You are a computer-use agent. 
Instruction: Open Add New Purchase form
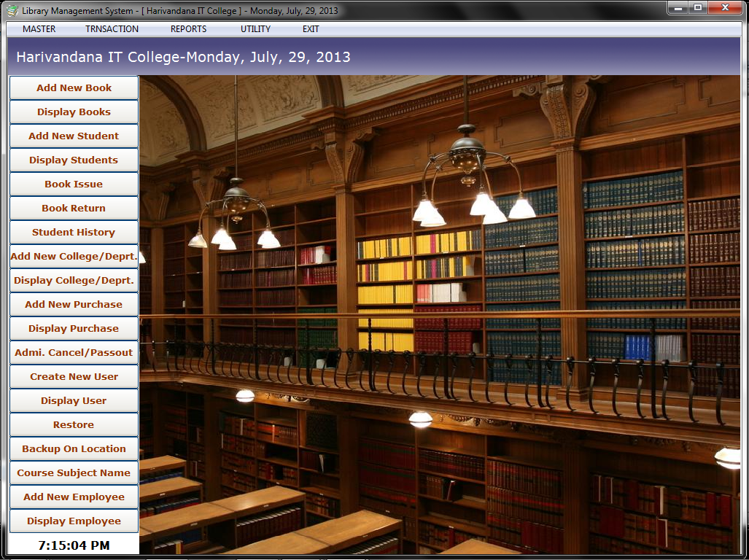pyautogui.click(x=74, y=305)
